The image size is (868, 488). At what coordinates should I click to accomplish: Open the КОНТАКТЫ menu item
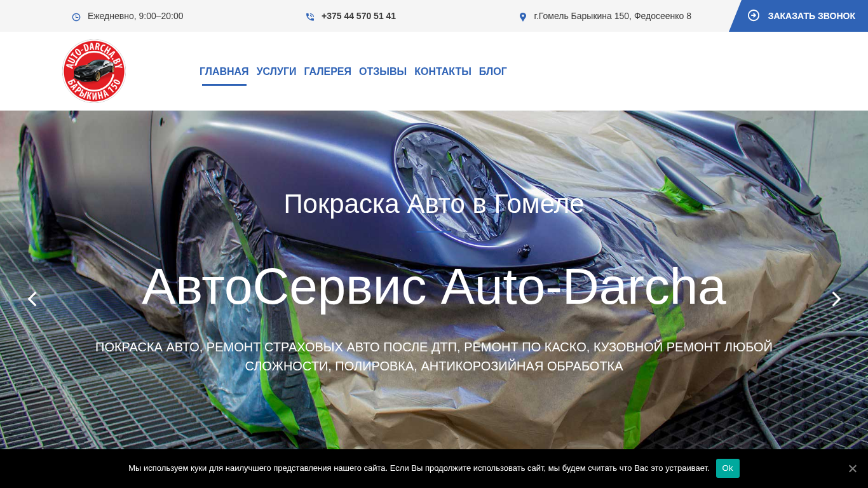tap(443, 71)
